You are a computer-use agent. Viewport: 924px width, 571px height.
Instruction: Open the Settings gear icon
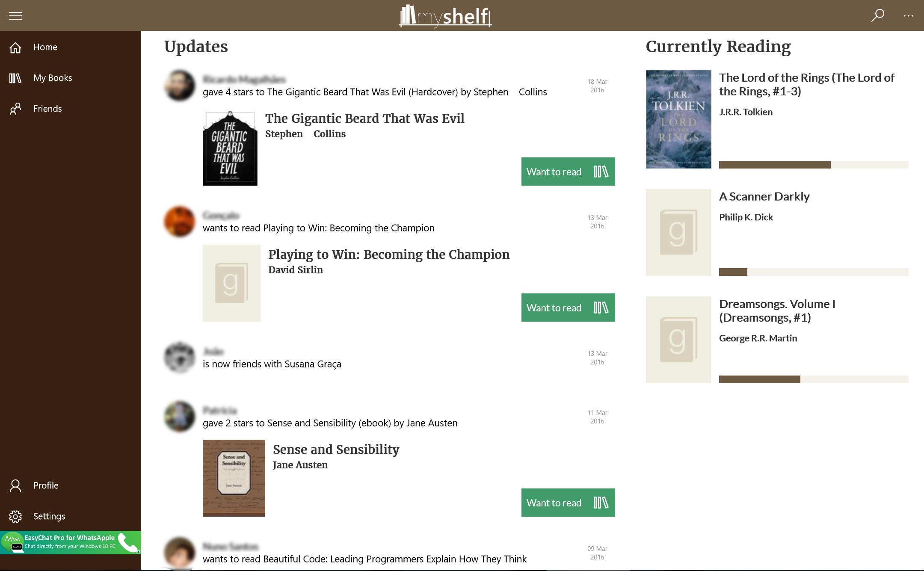(x=15, y=516)
